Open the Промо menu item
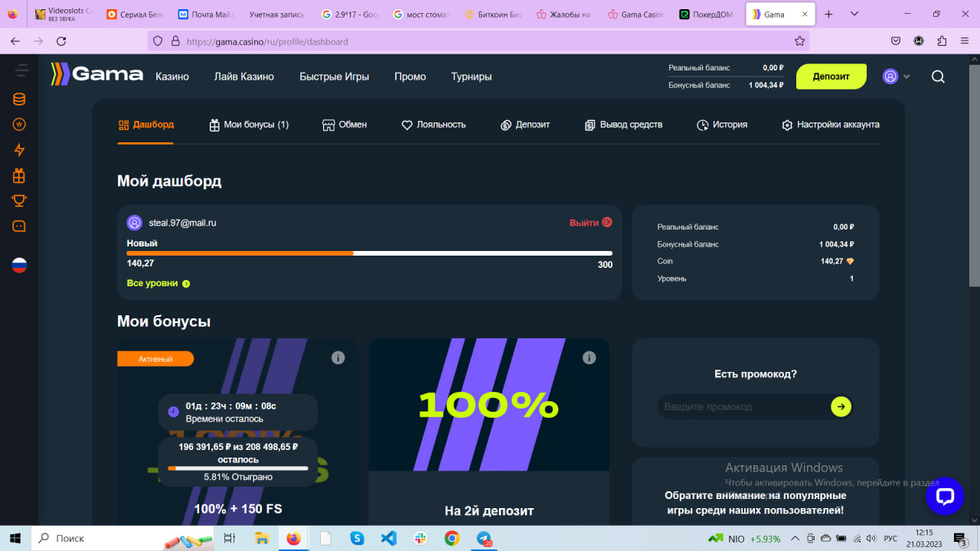Screen dimensions: 980x551 410,77
